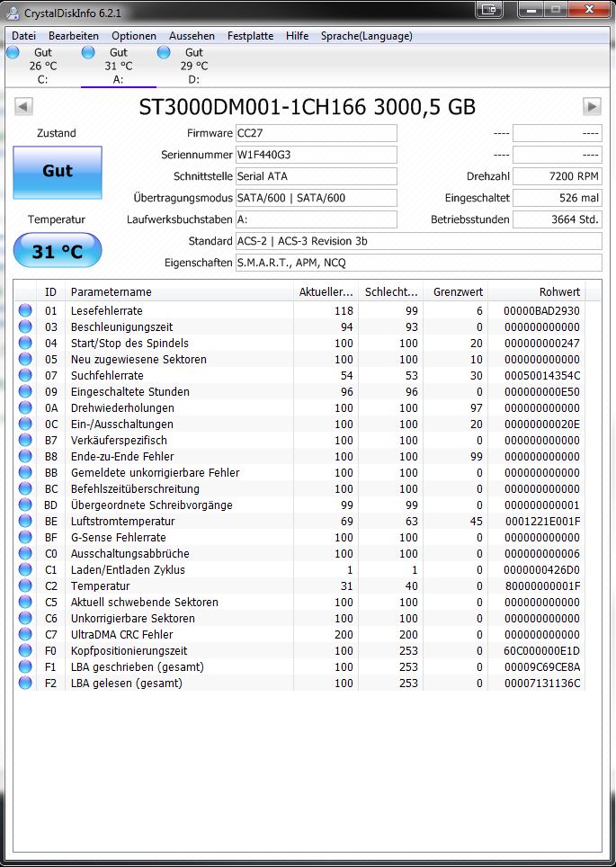Select the 'LBA geschrieben (gesamt)' parameter text
616x867 pixels.
coord(137,667)
